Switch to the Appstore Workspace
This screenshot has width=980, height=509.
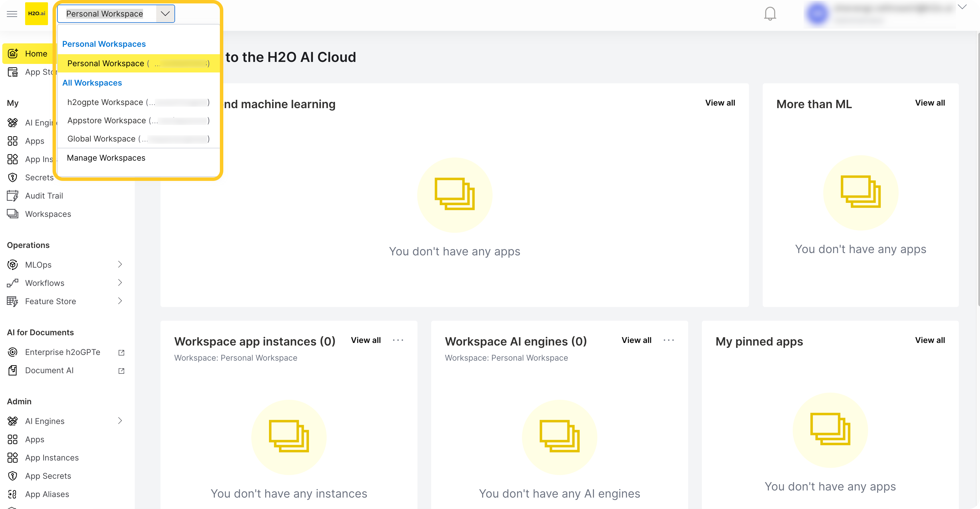coord(138,120)
